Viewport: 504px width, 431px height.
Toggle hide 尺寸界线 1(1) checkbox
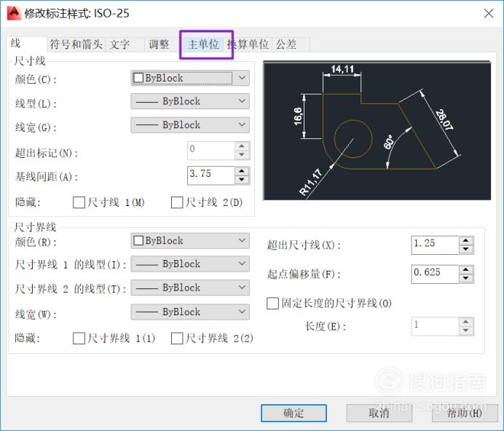(x=79, y=339)
